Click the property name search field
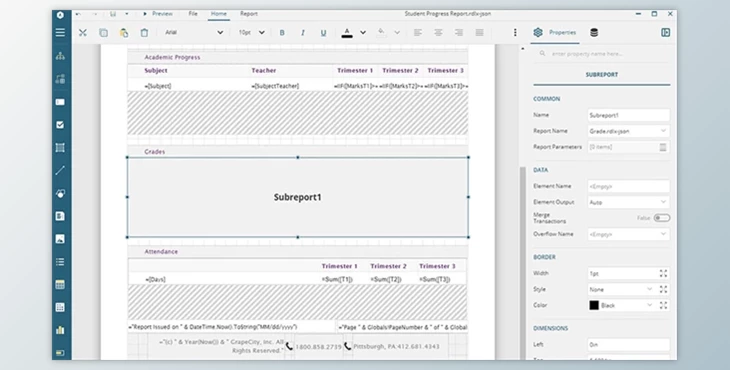Image resolution: width=730 pixels, height=370 pixels. click(x=603, y=54)
